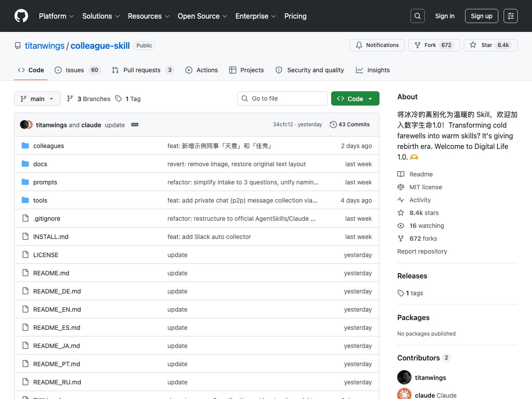Image resolution: width=532 pixels, height=399 pixels.
Task: Open the README_DE.md file
Action: pos(57,291)
